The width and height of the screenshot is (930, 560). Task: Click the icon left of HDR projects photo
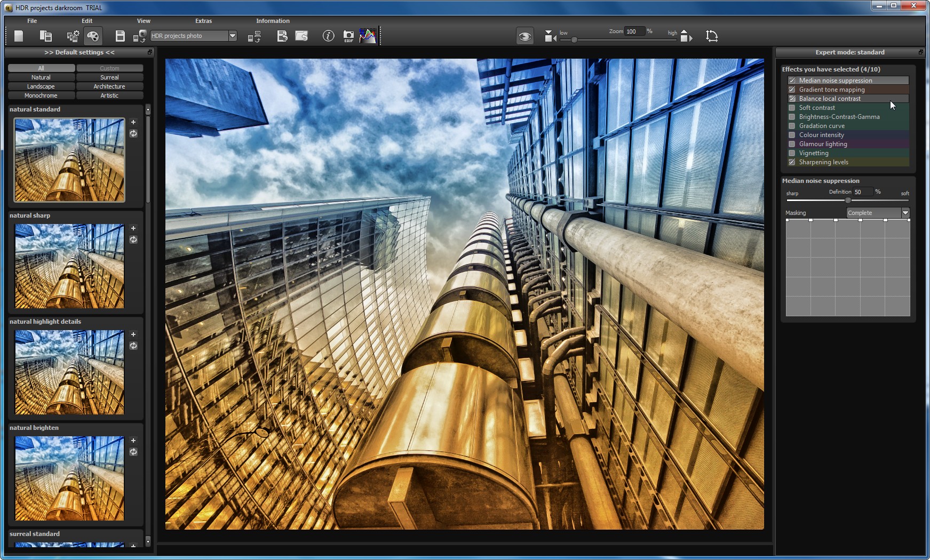pyautogui.click(x=140, y=36)
